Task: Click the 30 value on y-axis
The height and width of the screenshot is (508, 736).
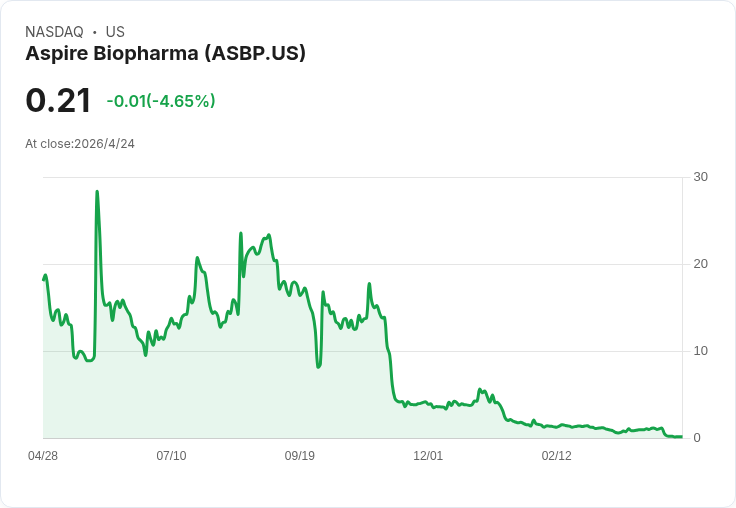Action: tap(700, 177)
